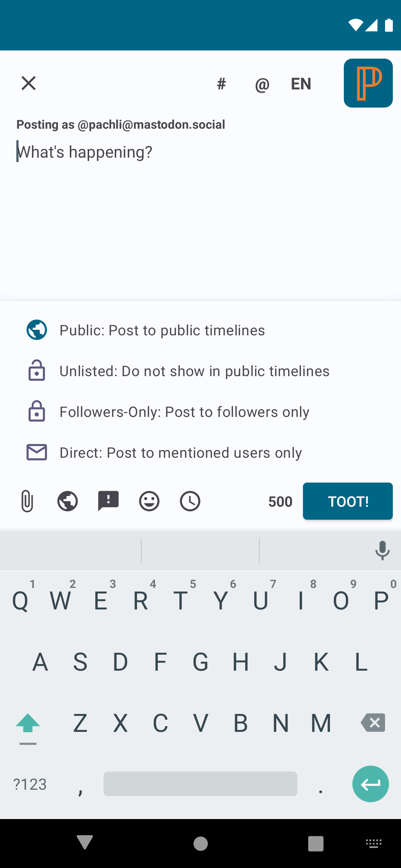Select Public: Post to public timelines
401x868 pixels.
(162, 330)
